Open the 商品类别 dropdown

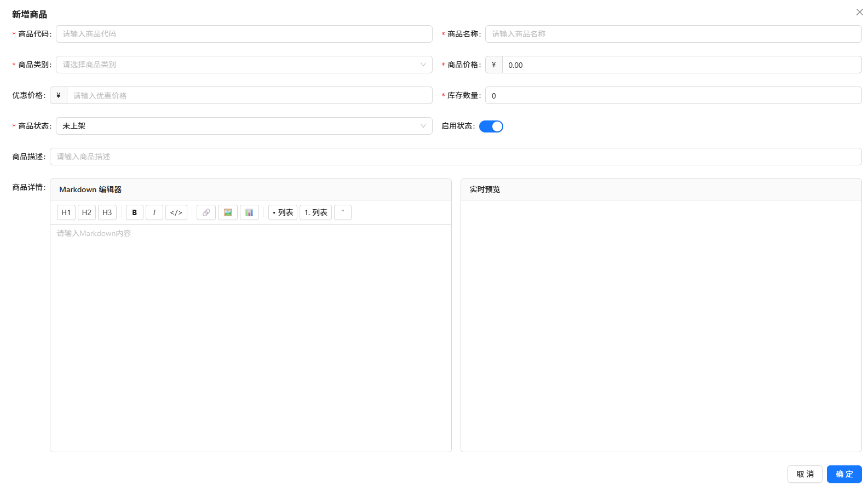click(244, 65)
